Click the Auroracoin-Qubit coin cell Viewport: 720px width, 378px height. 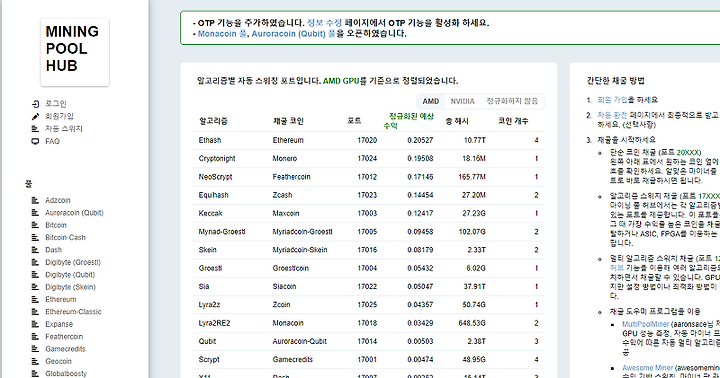[299, 342]
